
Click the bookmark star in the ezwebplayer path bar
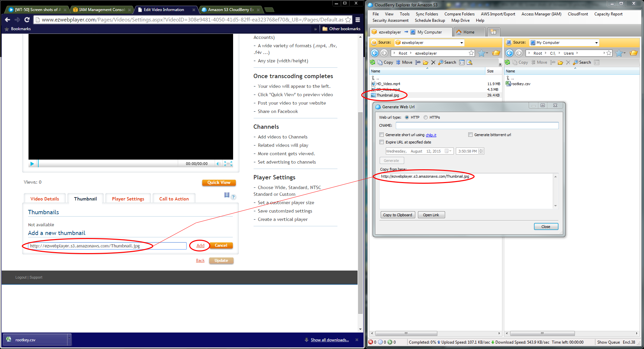[471, 53]
